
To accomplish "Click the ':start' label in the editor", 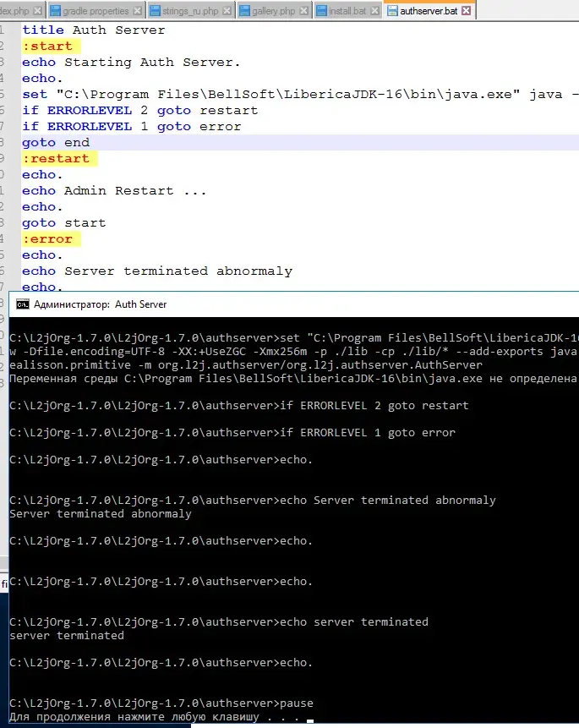I will click(47, 46).
